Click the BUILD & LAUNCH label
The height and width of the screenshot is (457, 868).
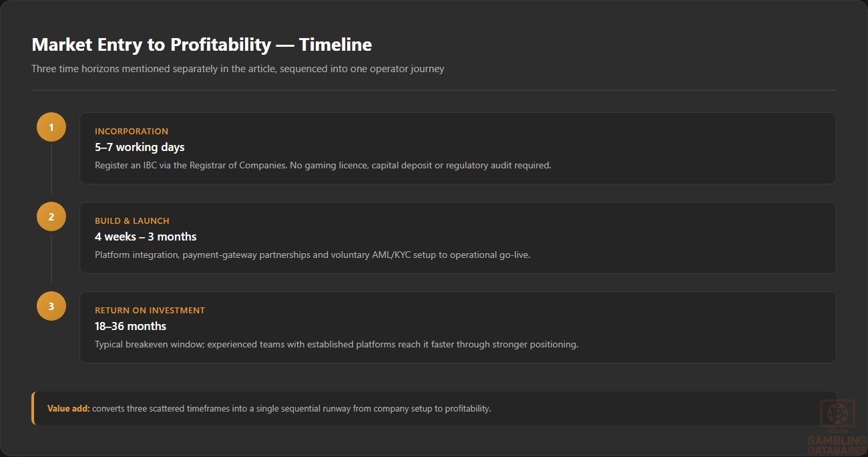pos(132,221)
